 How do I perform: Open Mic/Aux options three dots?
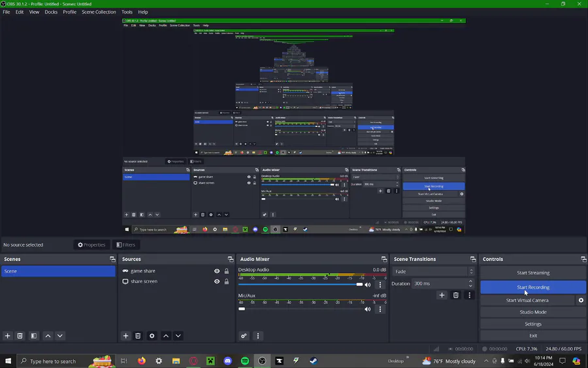(x=380, y=309)
